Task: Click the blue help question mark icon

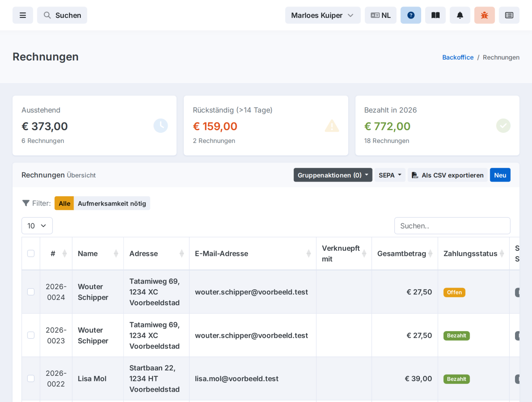Action: point(411,15)
